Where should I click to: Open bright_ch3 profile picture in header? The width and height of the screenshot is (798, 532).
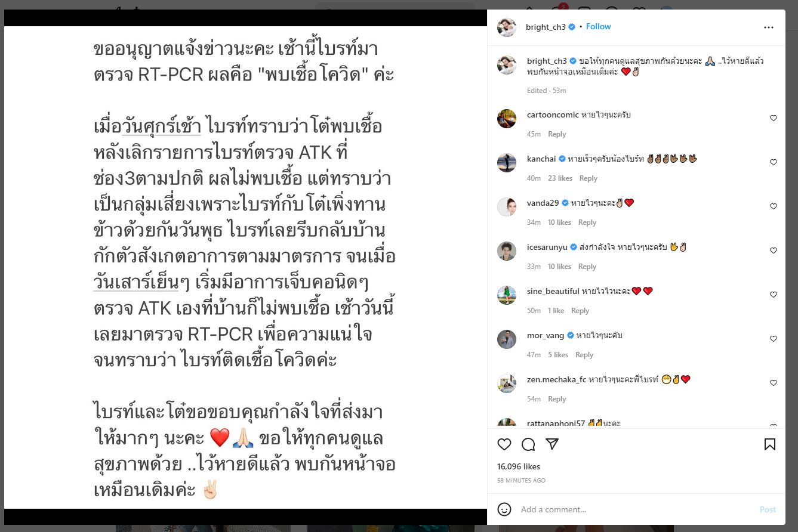pos(507,27)
